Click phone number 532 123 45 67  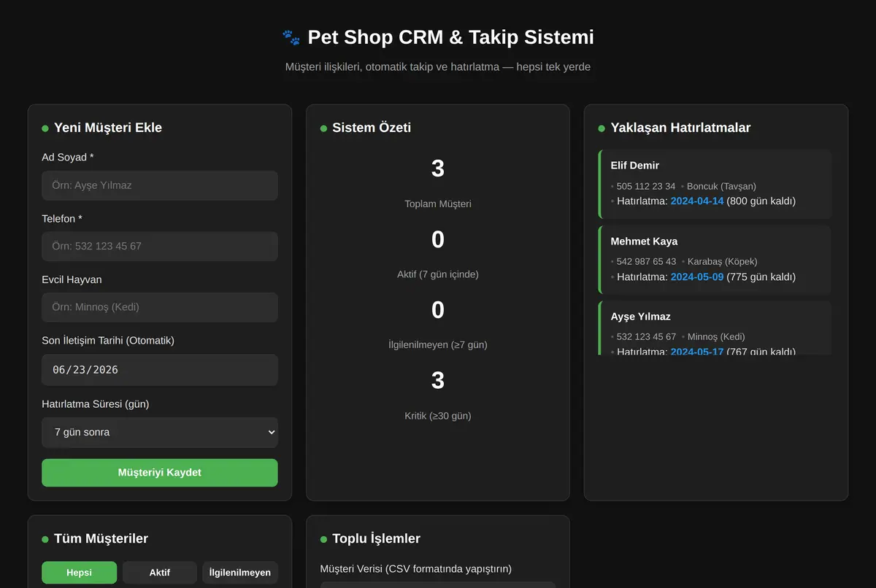646,336
